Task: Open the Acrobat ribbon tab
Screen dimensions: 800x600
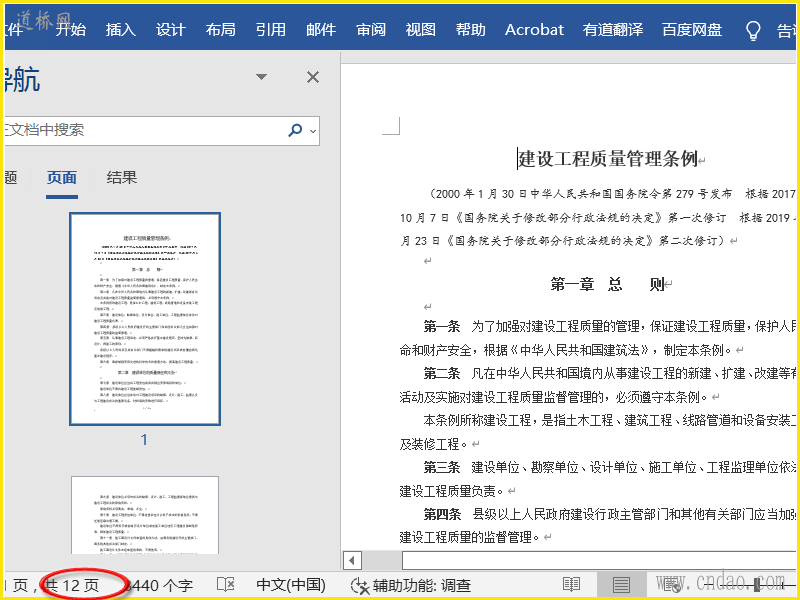Action: pyautogui.click(x=534, y=30)
